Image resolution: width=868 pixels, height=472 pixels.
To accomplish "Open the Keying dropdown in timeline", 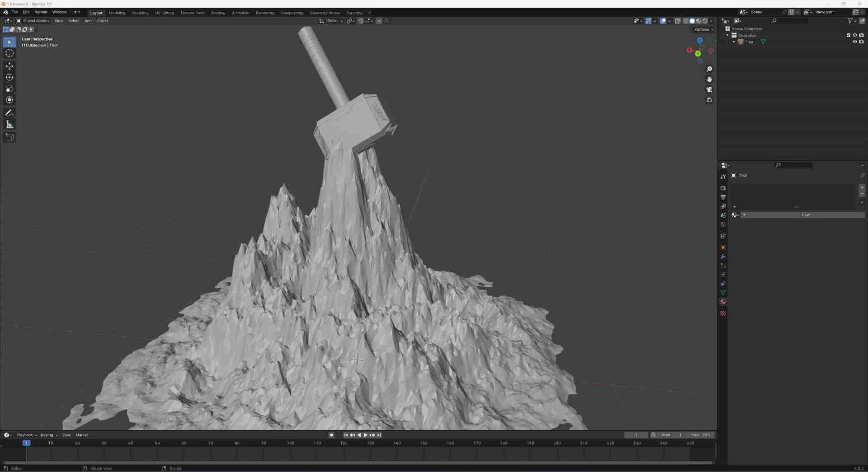I will pyautogui.click(x=49, y=435).
